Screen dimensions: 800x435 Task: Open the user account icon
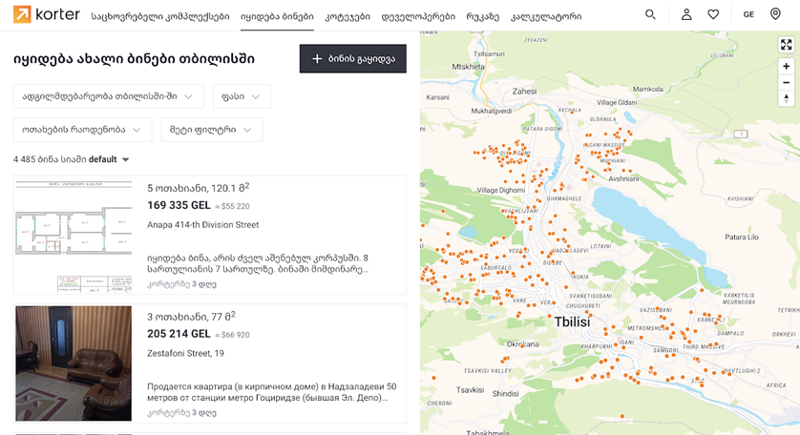point(686,15)
